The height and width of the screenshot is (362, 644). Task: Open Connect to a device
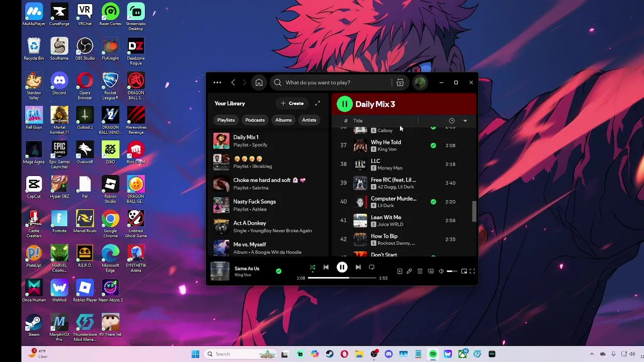coord(431,271)
